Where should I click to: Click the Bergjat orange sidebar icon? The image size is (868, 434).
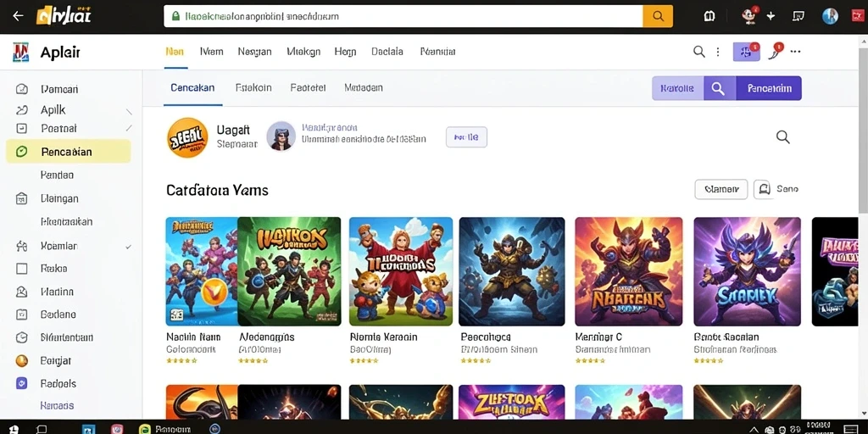click(x=21, y=361)
